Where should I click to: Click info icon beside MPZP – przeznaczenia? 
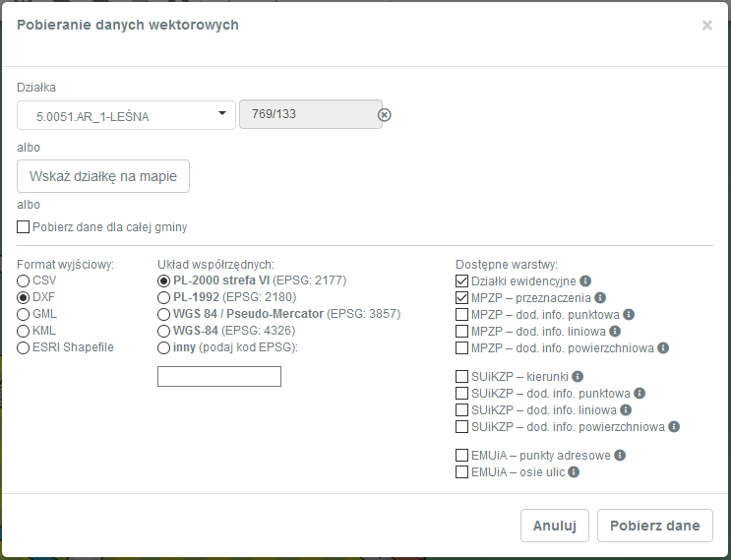[x=600, y=297]
